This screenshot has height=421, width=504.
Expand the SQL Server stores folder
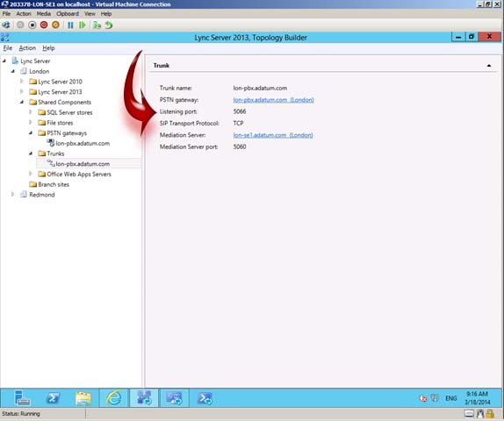point(31,112)
